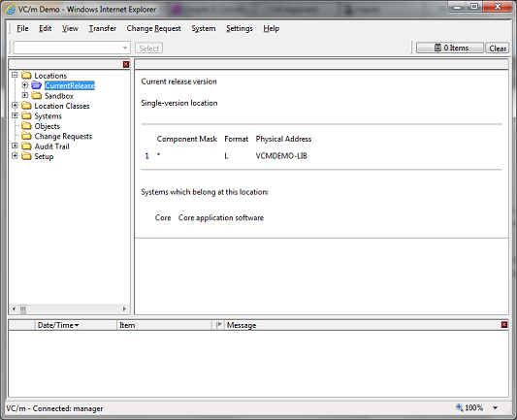Click the Sandbox folder icon
Image resolution: width=517 pixels, height=420 pixels.
[37, 96]
